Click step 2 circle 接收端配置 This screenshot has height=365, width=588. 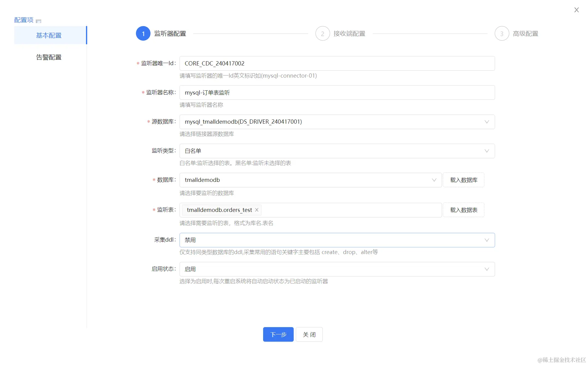(x=322, y=34)
